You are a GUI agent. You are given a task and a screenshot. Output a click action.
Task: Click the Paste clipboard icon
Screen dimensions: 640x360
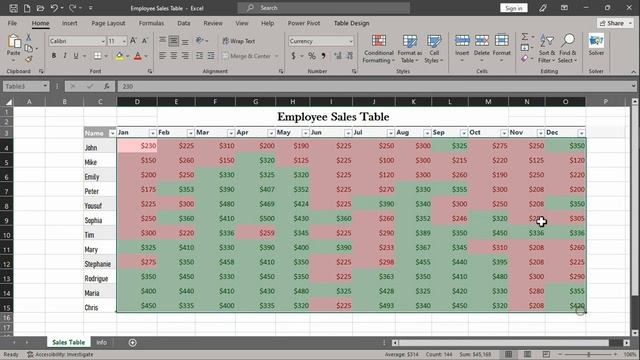pos(13,41)
